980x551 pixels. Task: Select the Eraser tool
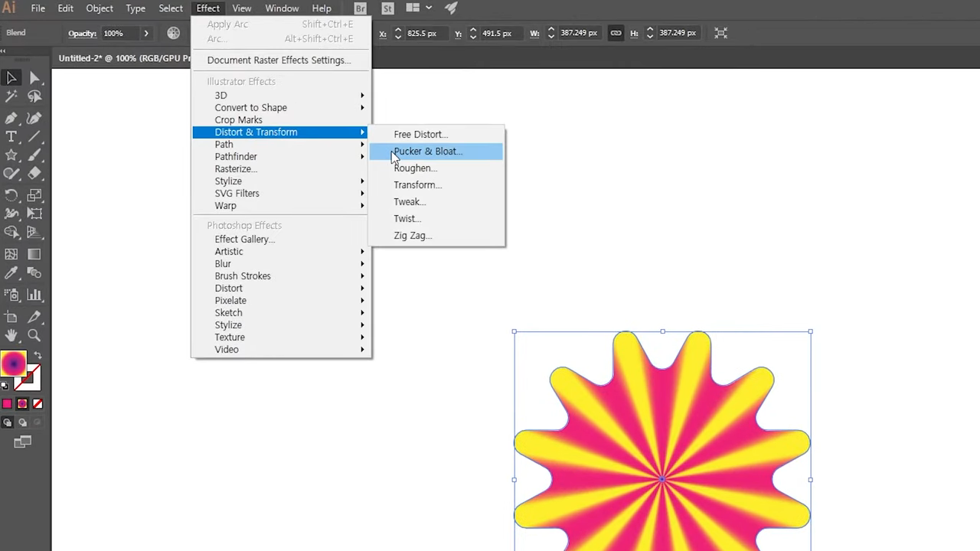[x=34, y=174]
